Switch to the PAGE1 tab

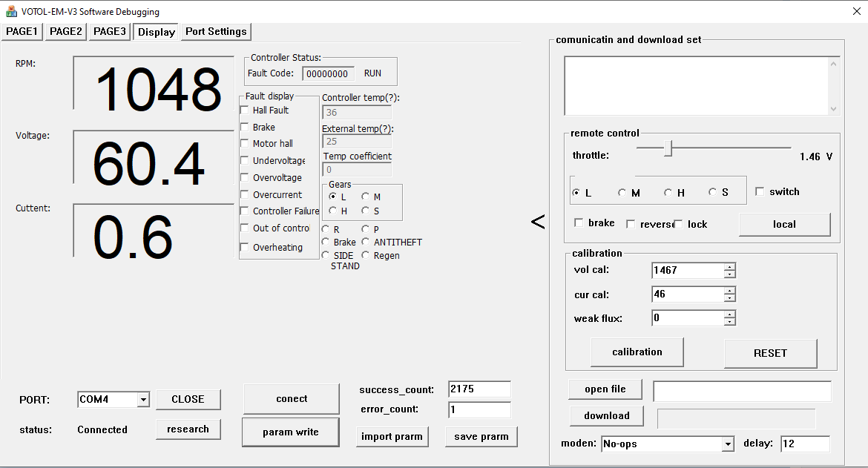pos(22,31)
